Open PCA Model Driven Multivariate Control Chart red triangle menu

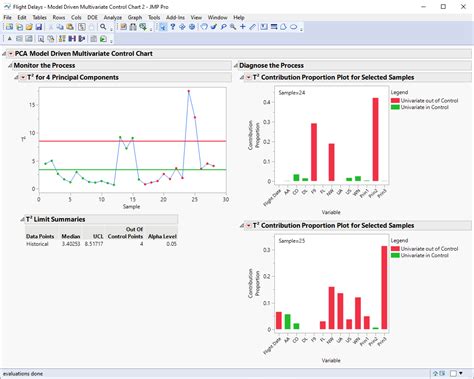(x=11, y=54)
